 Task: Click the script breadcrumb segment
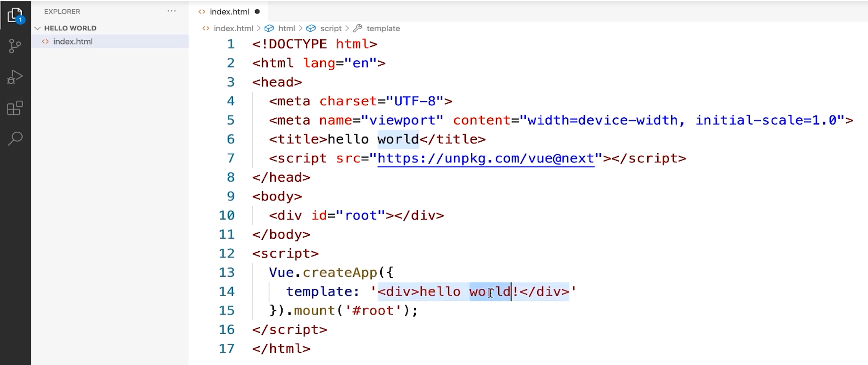(331, 28)
